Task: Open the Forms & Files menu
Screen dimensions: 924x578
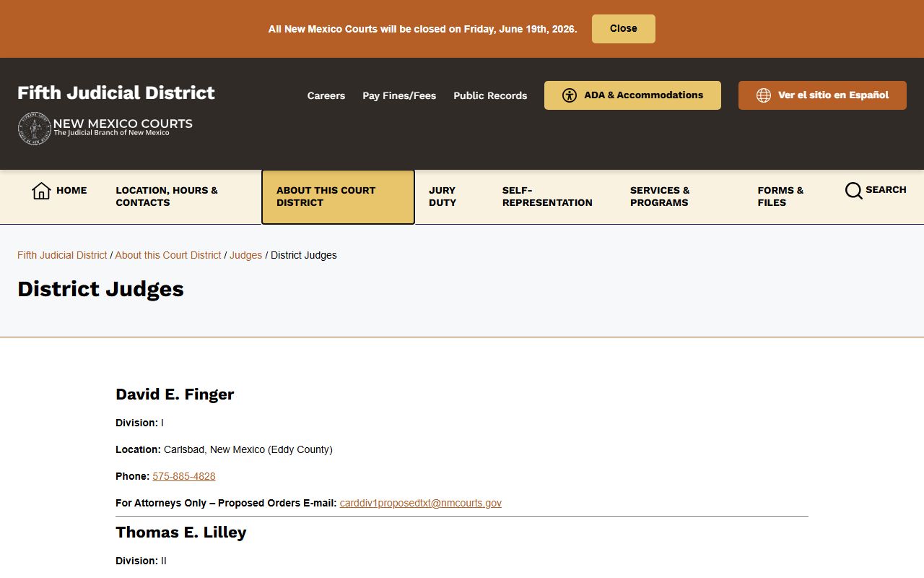Action: pyautogui.click(x=780, y=197)
